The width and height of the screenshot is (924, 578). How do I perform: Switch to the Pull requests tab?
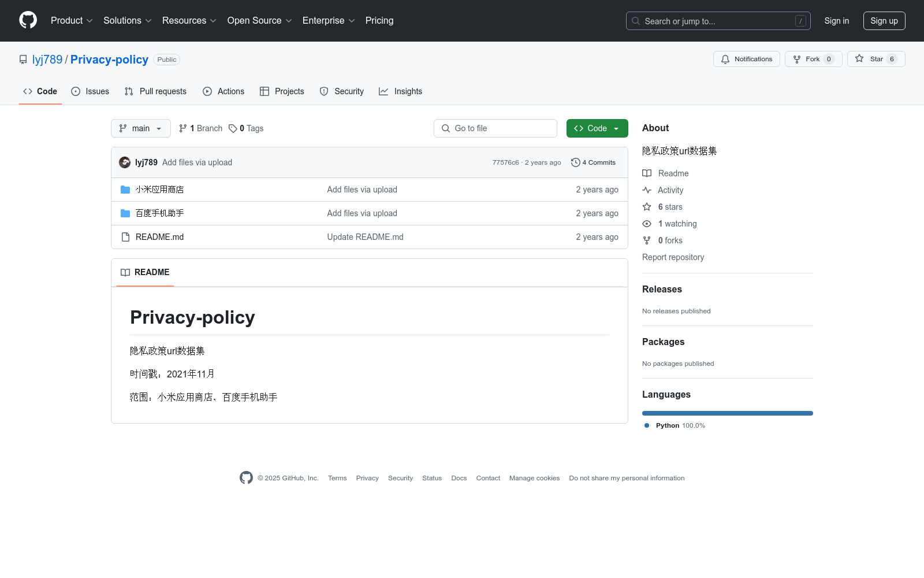(x=155, y=91)
